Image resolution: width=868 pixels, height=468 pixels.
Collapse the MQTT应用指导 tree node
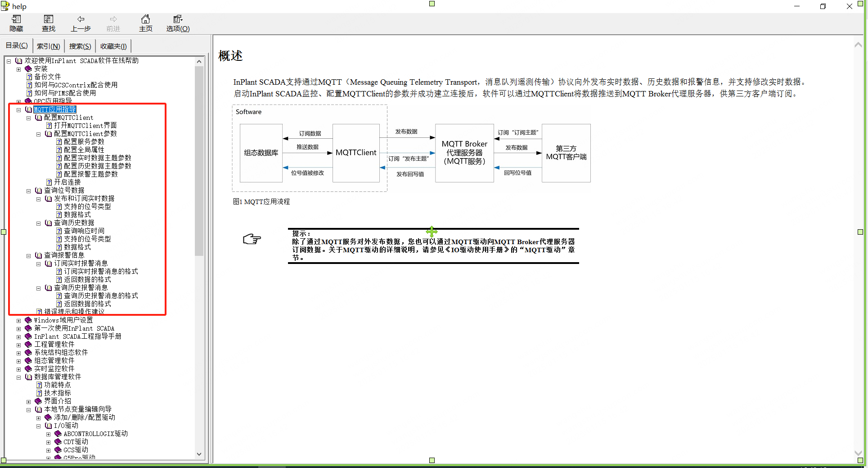tap(18, 110)
